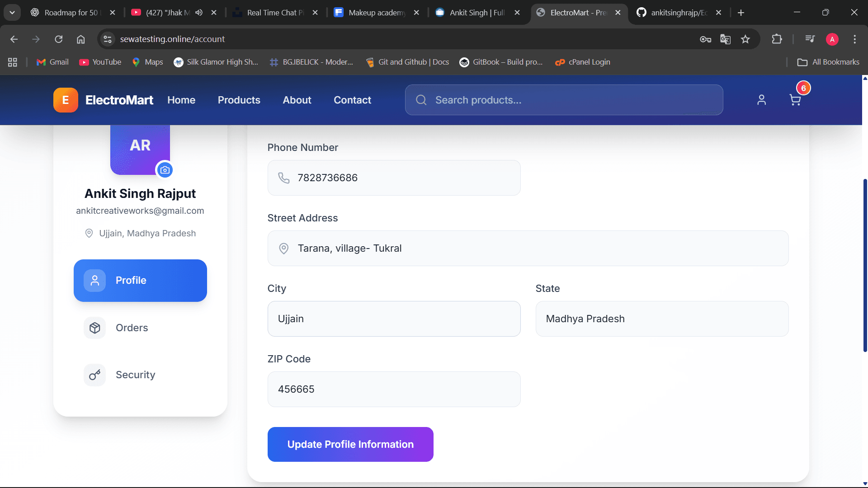This screenshot has width=868, height=488.
Task: Click the ElectroMart logo
Action: coord(104,100)
